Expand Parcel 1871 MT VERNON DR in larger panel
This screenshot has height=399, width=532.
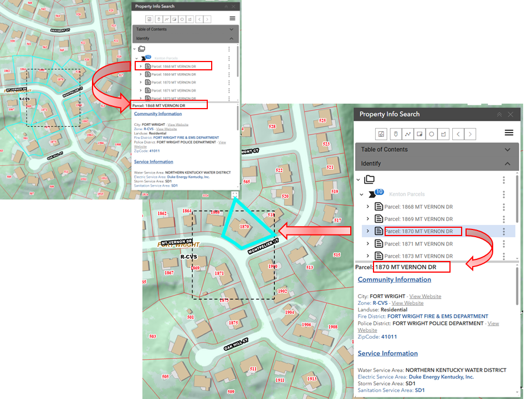[368, 244]
